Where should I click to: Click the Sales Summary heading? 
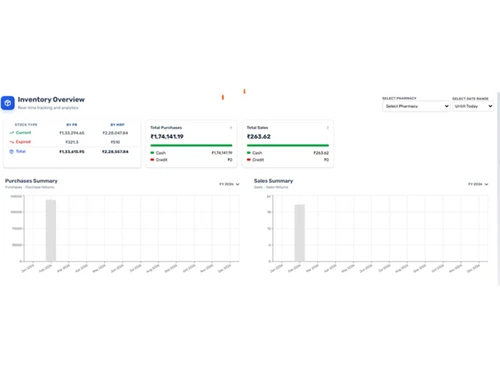click(274, 181)
